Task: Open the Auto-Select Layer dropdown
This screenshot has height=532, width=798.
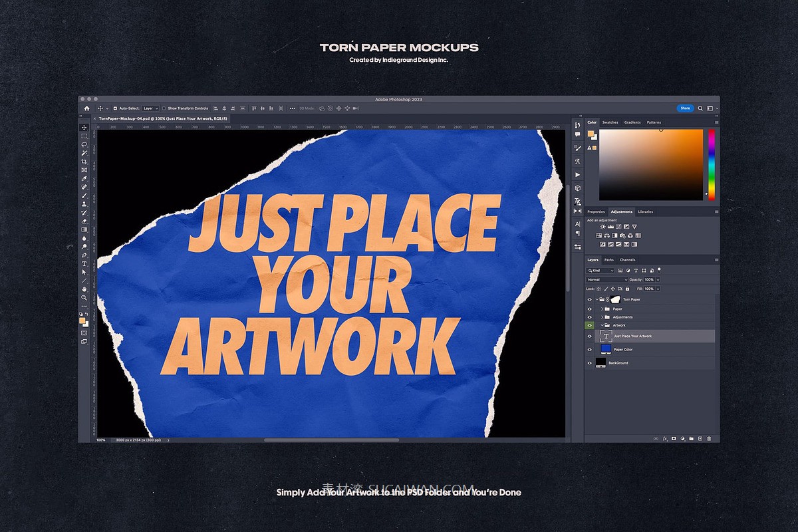Action: tap(149, 108)
